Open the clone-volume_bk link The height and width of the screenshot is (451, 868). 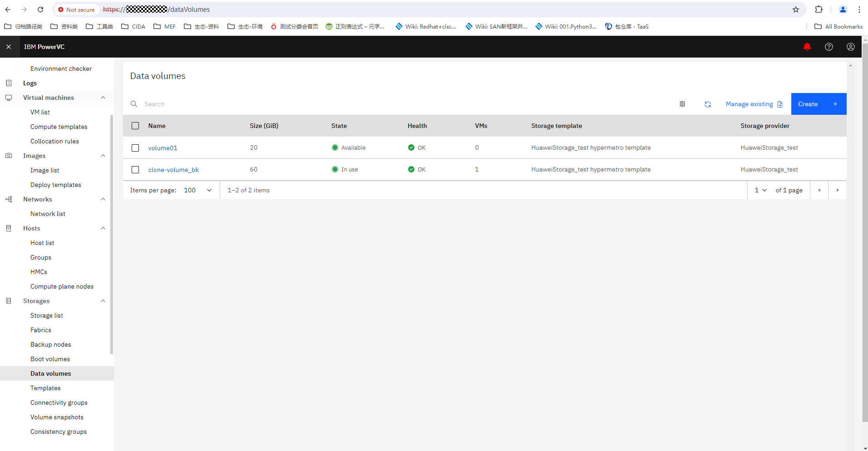(173, 170)
